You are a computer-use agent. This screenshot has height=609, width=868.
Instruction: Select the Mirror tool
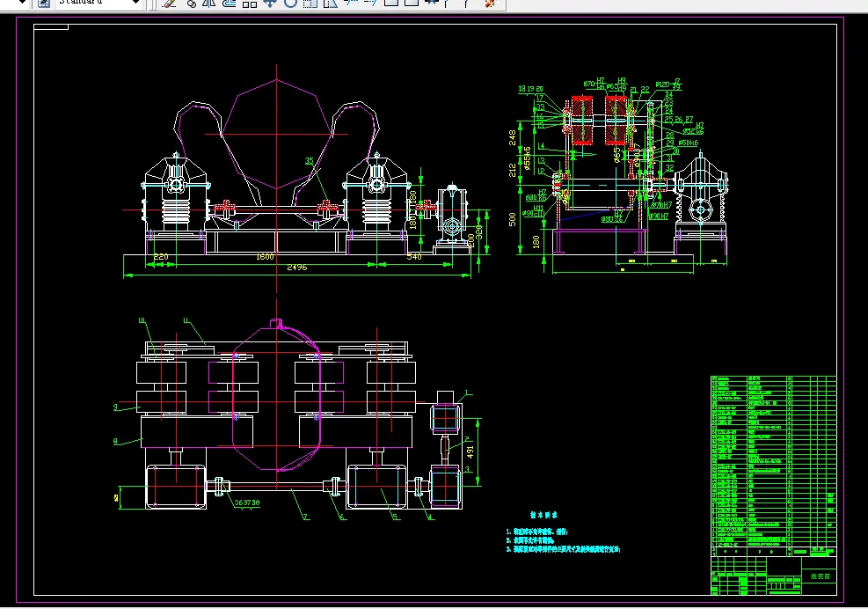(208, 4)
